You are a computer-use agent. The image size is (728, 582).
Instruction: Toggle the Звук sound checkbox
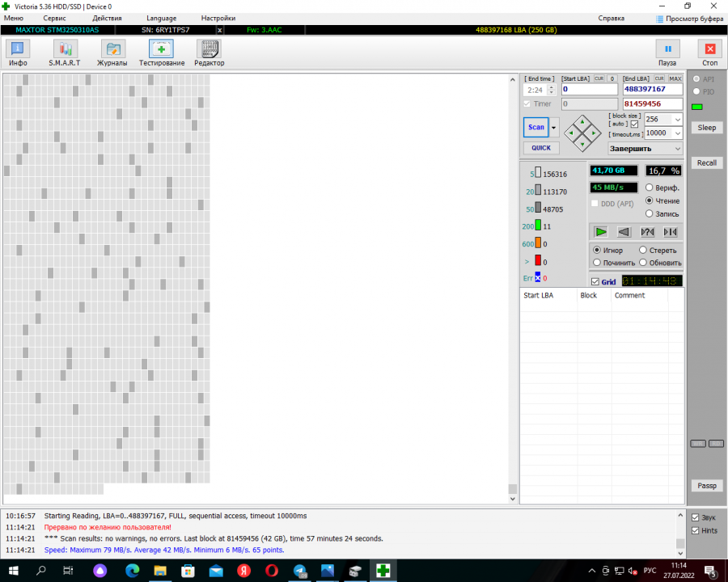[695, 517]
